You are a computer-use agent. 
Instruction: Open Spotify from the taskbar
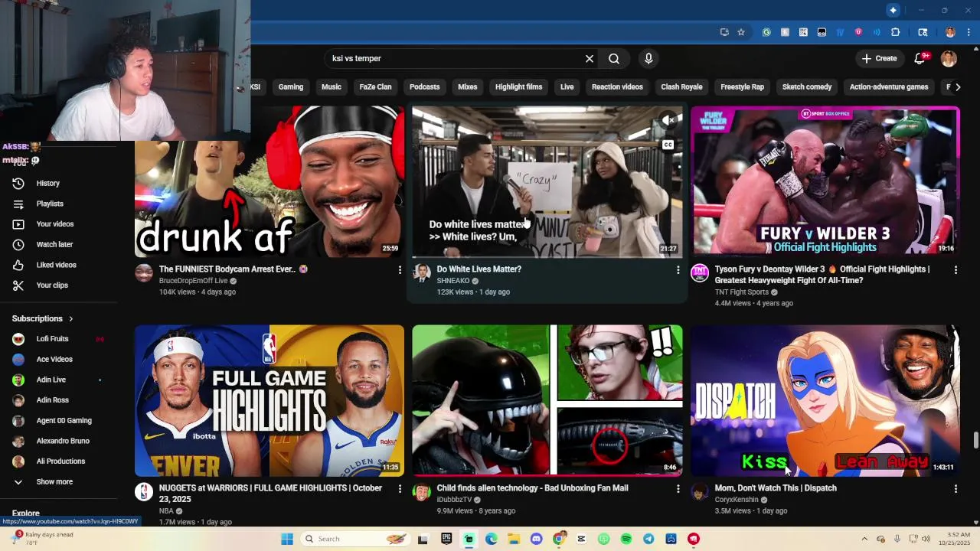[626, 539]
